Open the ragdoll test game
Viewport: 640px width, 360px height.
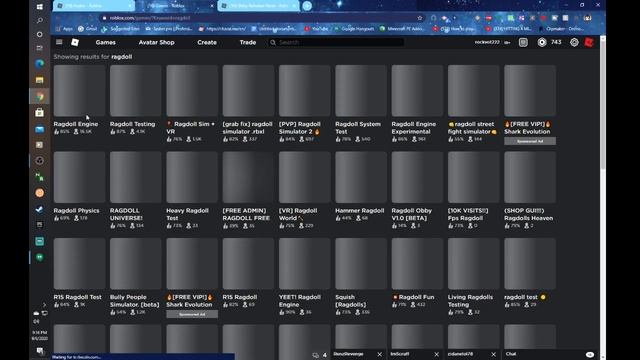pos(530,264)
